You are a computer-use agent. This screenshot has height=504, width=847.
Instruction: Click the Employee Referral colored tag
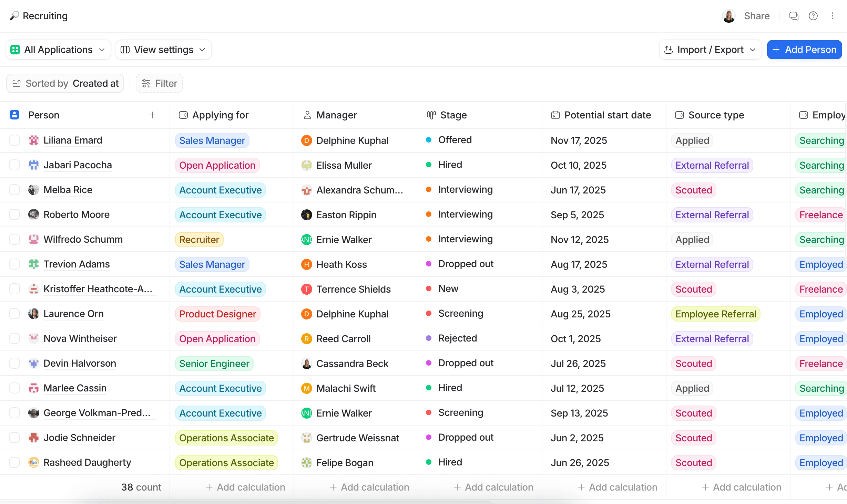(715, 314)
